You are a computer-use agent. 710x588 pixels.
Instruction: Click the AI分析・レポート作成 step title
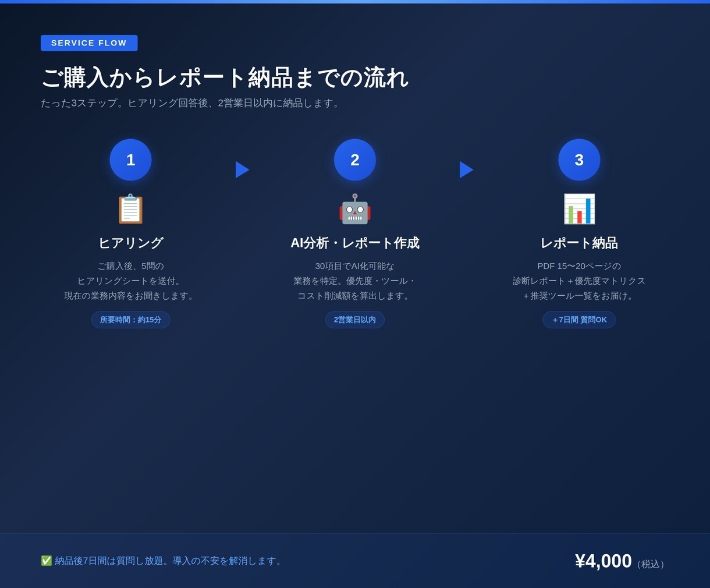(355, 243)
